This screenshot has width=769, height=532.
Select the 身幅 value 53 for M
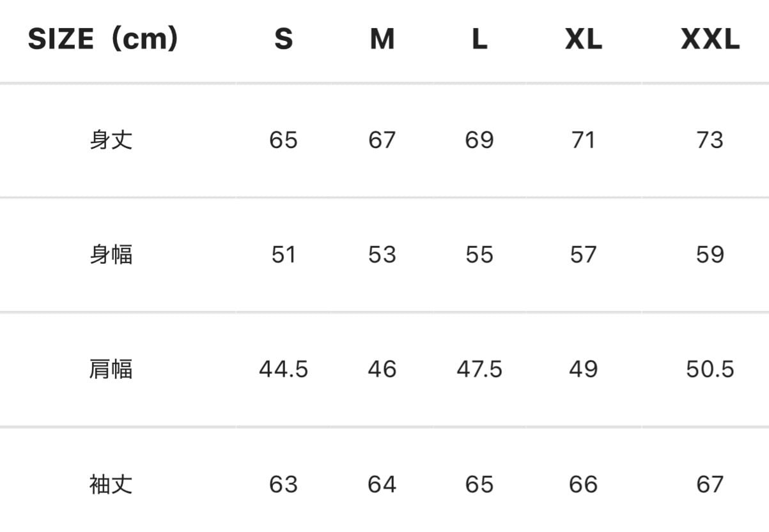click(382, 255)
